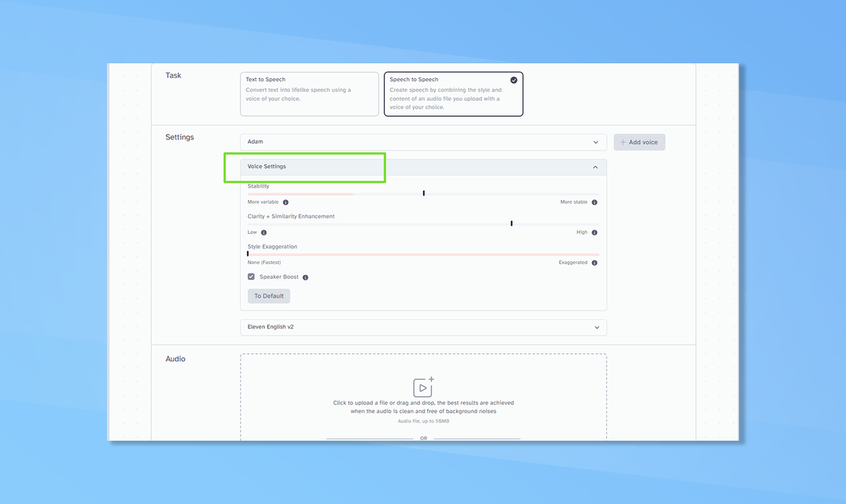Click the Exaggerated style info icon
Screen dimensions: 846x504
point(593,262)
